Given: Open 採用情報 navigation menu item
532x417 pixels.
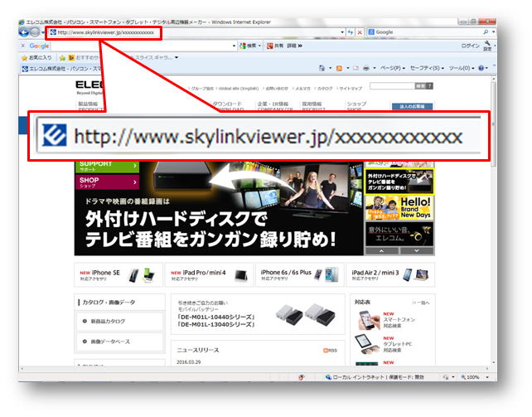Looking at the screenshot, I should tap(313, 106).
